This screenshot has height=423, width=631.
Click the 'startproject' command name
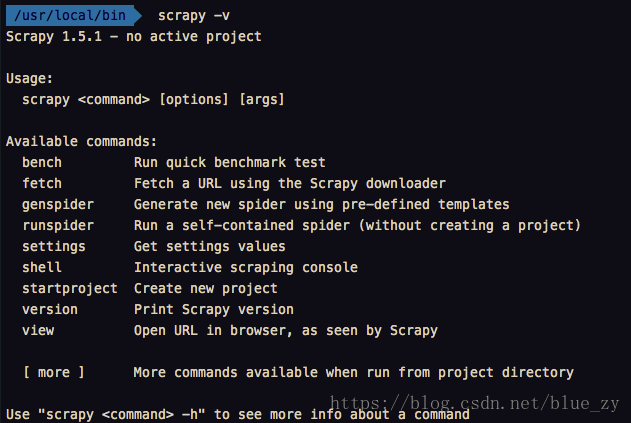(x=70, y=289)
